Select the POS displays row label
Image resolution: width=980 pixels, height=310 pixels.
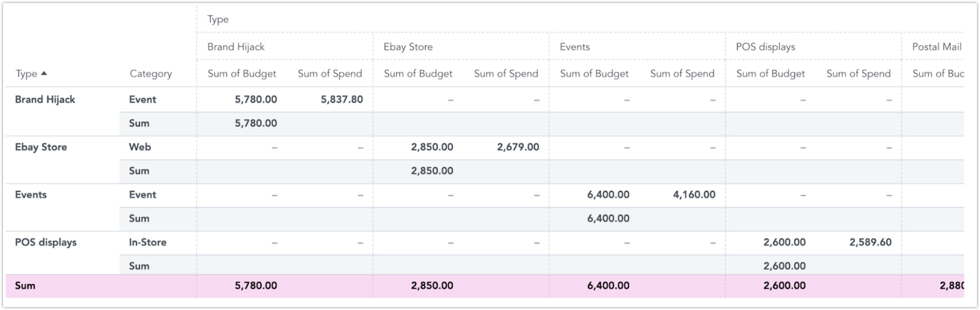46,243
